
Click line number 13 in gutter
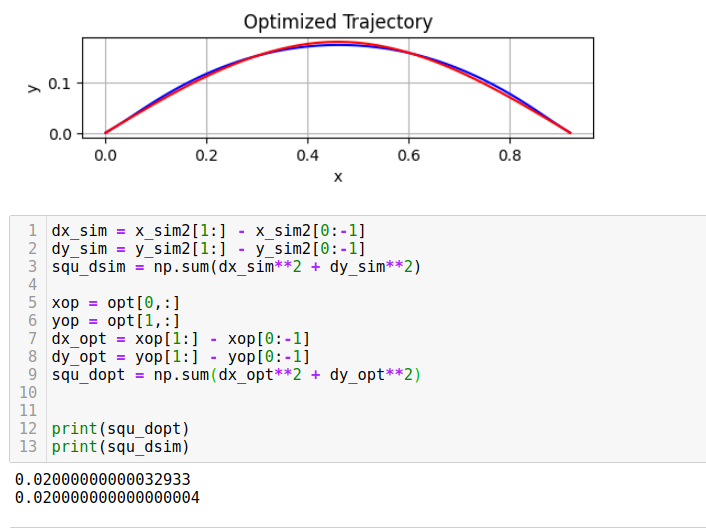[x=28, y=447]
